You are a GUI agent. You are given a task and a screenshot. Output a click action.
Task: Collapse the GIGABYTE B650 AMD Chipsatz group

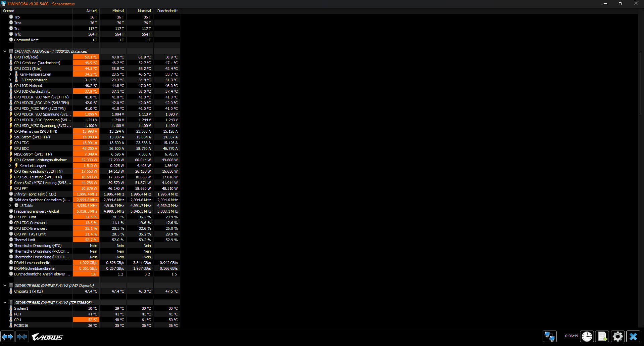click(5, 286)
